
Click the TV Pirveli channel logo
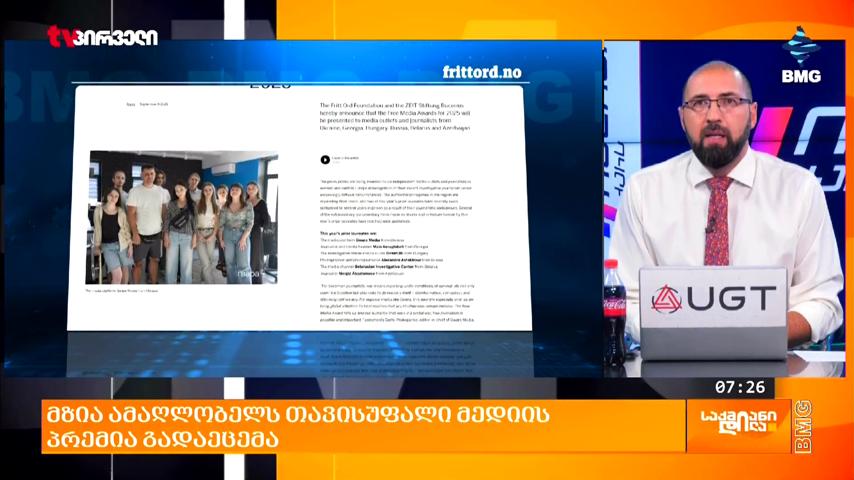[x=102, y=37]
